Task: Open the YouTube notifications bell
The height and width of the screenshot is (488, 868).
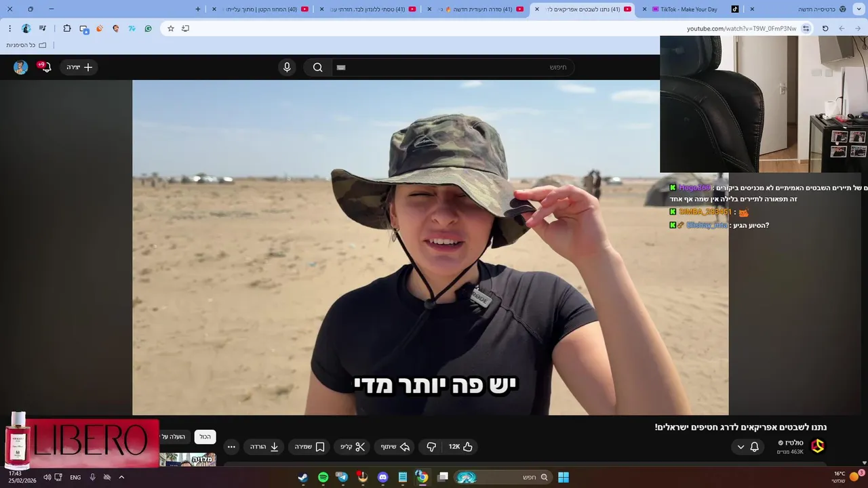Action: pyautogui.click(x=45, y=66)
